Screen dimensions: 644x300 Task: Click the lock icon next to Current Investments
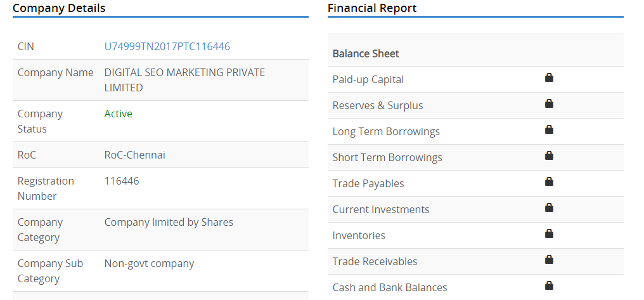(549, 207)
